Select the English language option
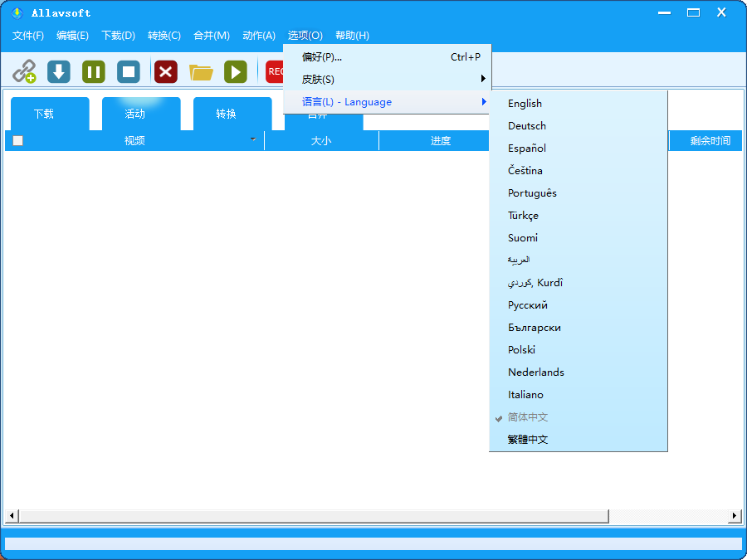 pos(525,103)
